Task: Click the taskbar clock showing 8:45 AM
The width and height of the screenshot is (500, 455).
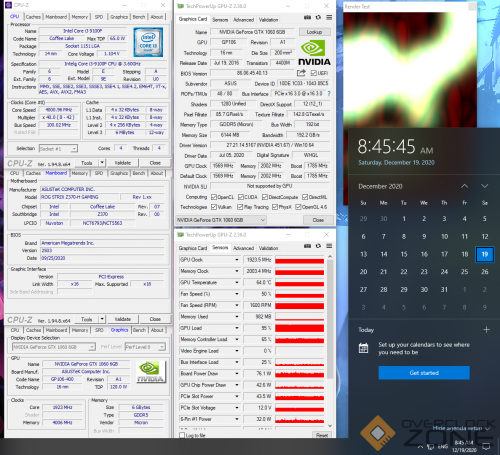Action: [x=465, y=446]
